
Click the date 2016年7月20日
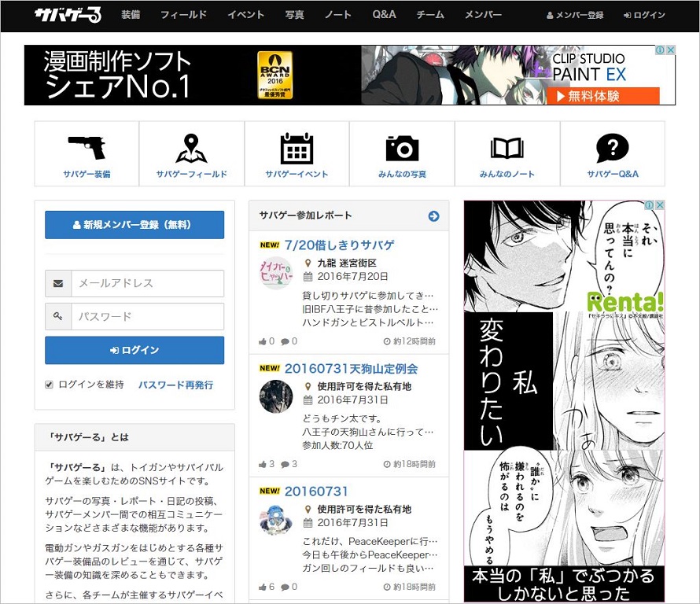(x=352, y=277)
